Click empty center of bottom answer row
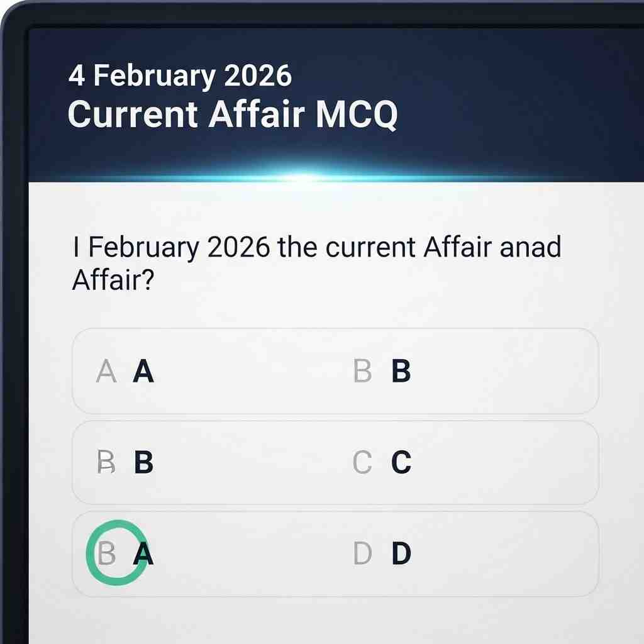The image size is (644, 644). pos(252,553)
